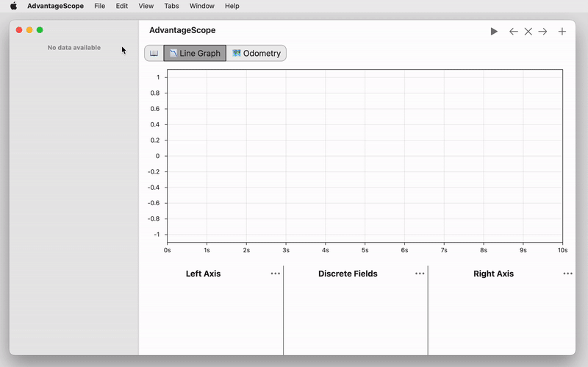The image size is (588, 367).
Task: Open the View menu
Action: tap(146, 6)
